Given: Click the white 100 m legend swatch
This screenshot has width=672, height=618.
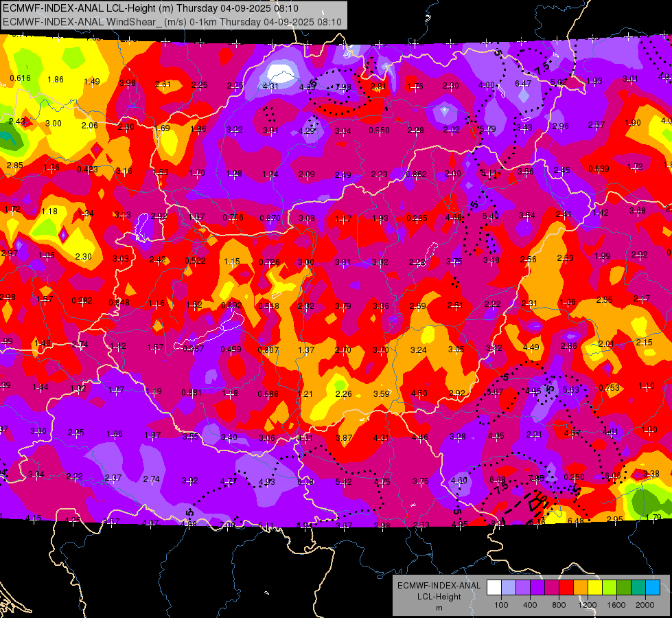Looking at the screenshot, I should pos(494,587).
